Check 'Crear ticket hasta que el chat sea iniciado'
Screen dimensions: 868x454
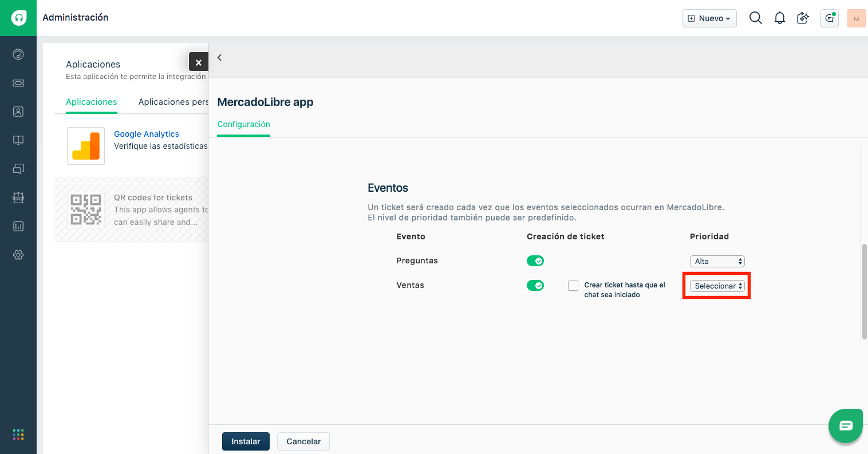(573, 286)
